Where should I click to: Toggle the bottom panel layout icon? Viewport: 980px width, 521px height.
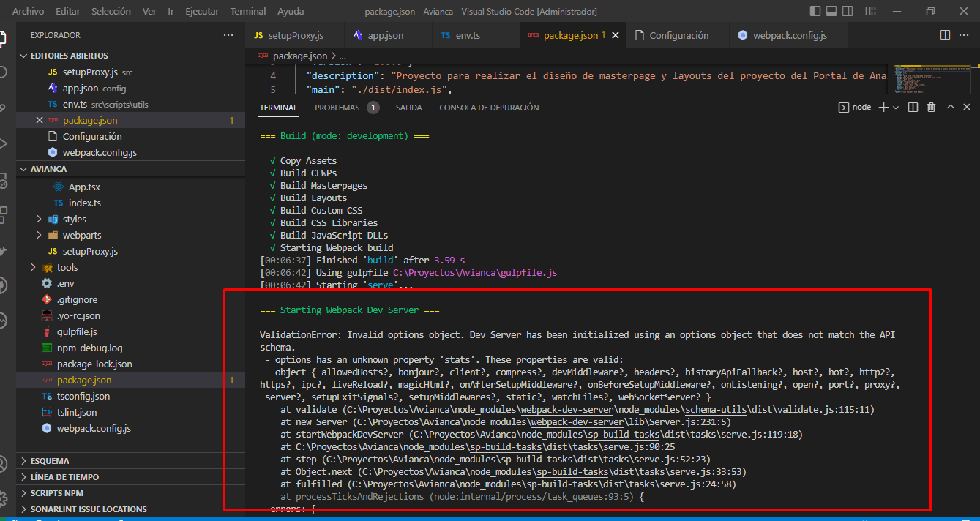(x=831, y=12)
